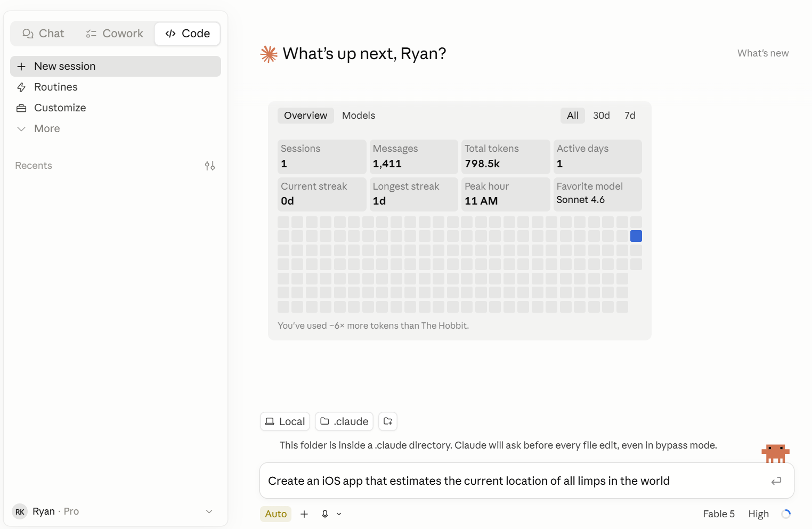The height and width of the screenshot is (529, 812).
Task: Click the pixel crab mascot icon
Action: click(776, 453)
